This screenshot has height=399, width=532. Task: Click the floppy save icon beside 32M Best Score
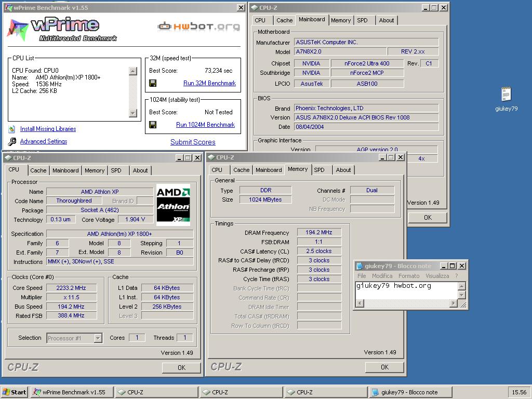(153, 83)
